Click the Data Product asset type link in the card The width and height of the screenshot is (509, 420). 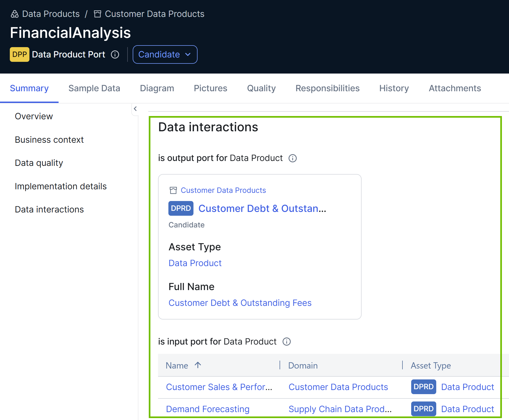[195, 263]
